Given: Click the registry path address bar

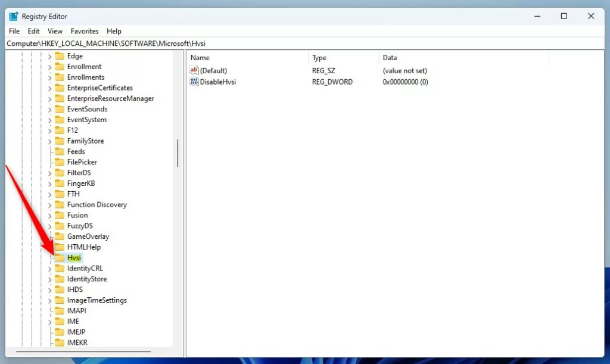Looking at the screenshot, I should tap(305, 43).
